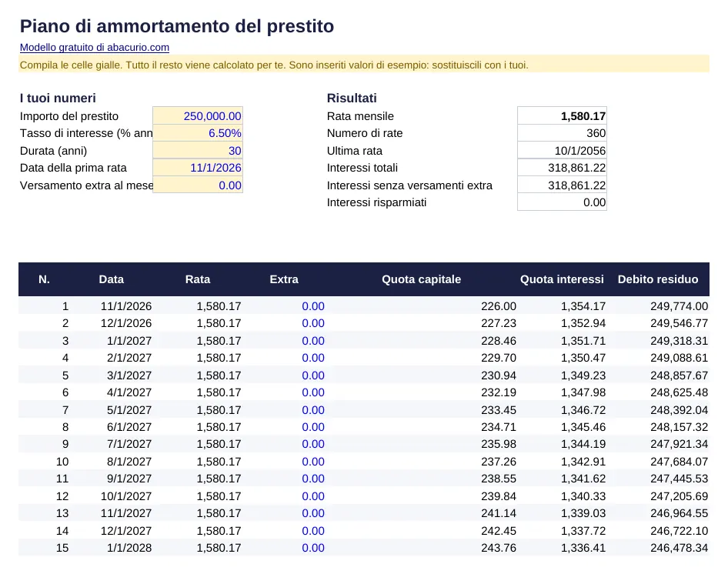
Task: Click the date cell 1/1/2027
Action: click(x=129, y=340)
